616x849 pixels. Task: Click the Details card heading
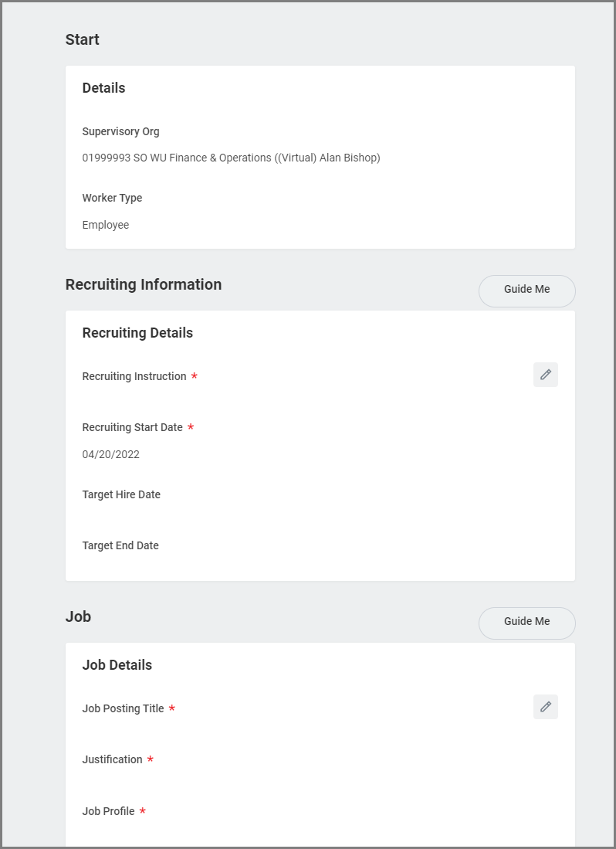(103, 88)
